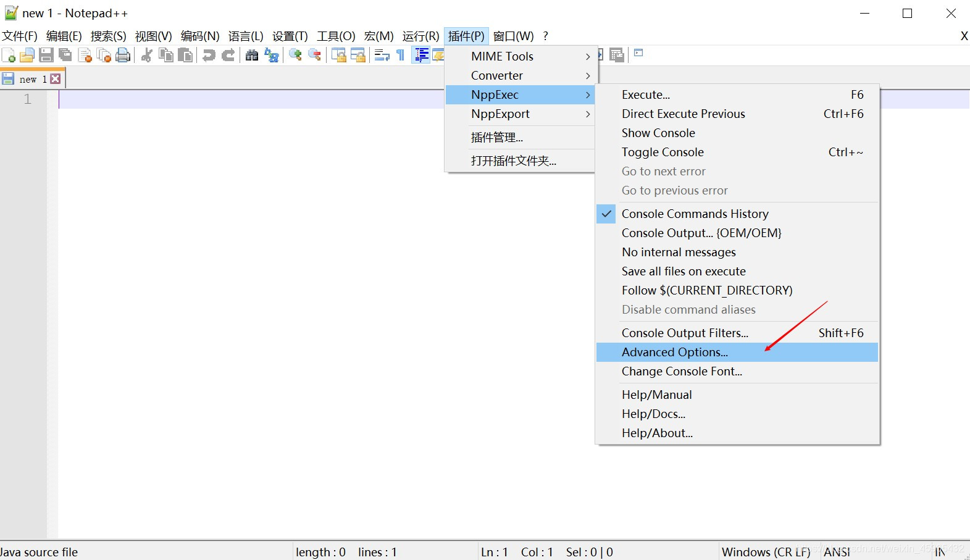Screen dimensions: 970x560
Task: Enable No internal messages option
Action: [737, 252]
